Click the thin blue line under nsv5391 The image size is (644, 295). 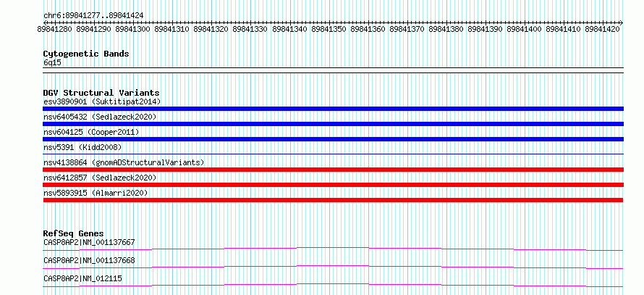tap(333, 154)
